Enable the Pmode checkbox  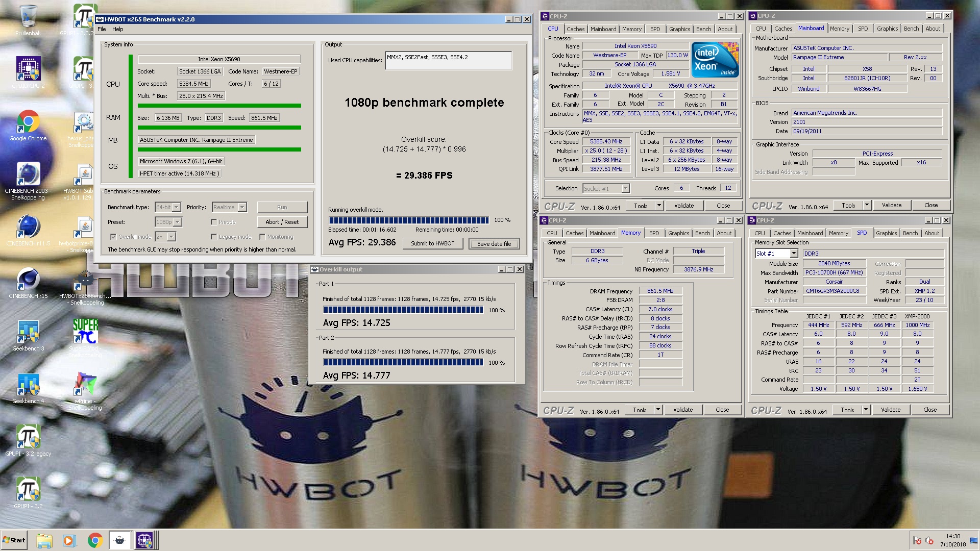[x=214, y=222]
